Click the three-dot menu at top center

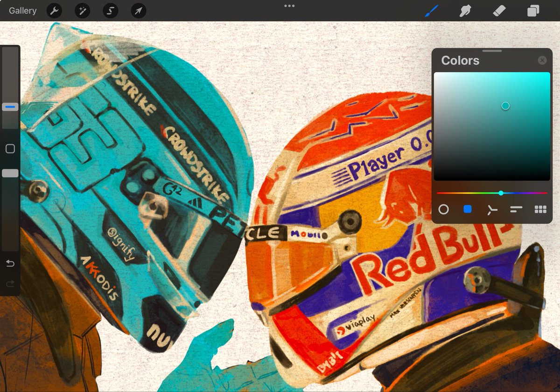click(289, 6)
